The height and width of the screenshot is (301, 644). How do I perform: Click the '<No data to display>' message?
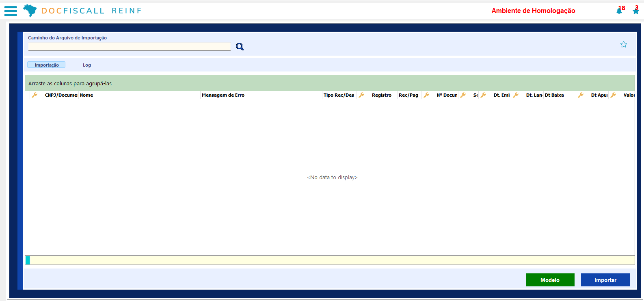coord(332,178)
